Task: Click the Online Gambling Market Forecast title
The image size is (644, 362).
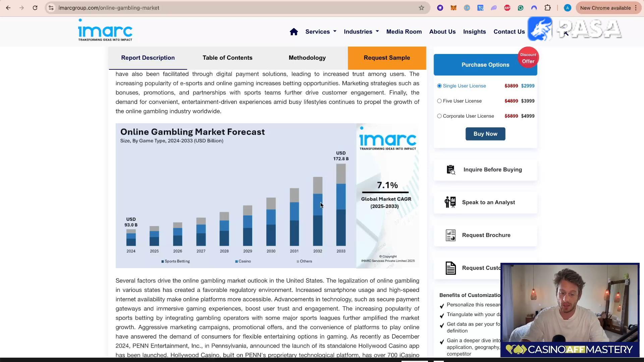Action: 193,132
